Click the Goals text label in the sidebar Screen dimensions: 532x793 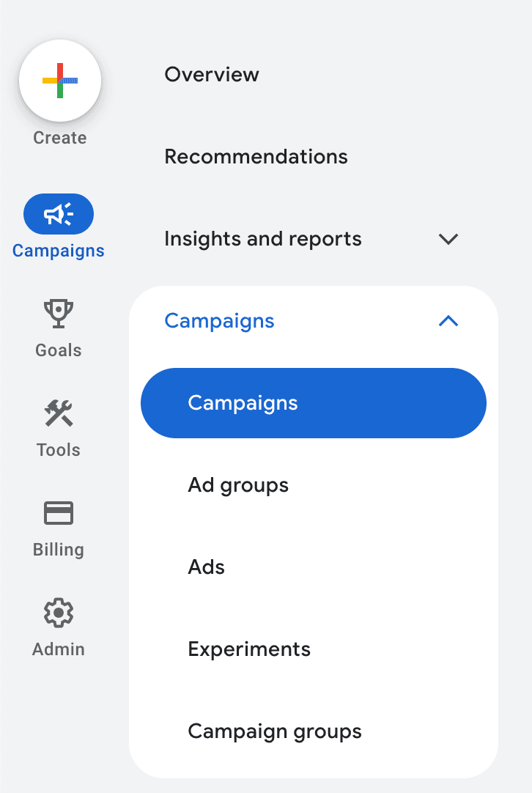[59, 350]
